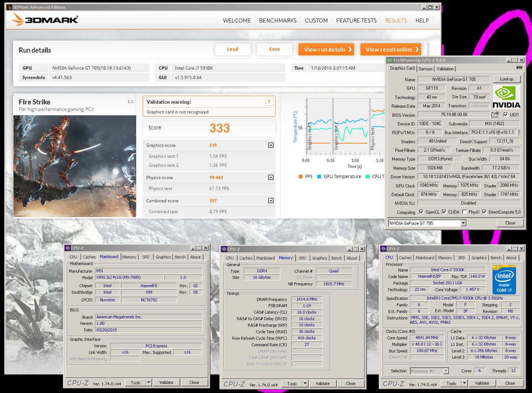
Task: Click the blue GPU Temperature legend swatch
Action: click(319, 177)
